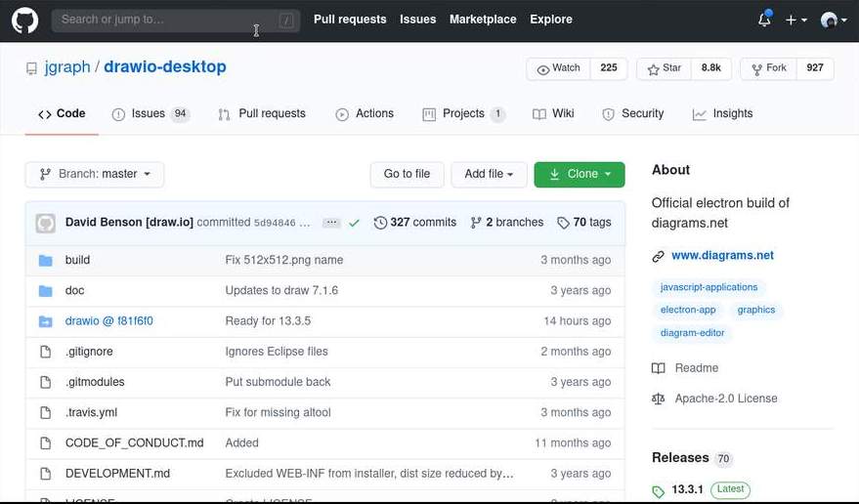
Task: Open the doc folder
Action: (74, 290)
